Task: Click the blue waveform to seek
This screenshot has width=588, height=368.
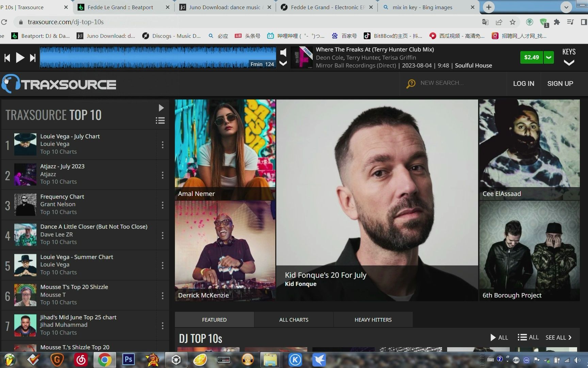Action: pyautogui.click(x=158, y=58)
